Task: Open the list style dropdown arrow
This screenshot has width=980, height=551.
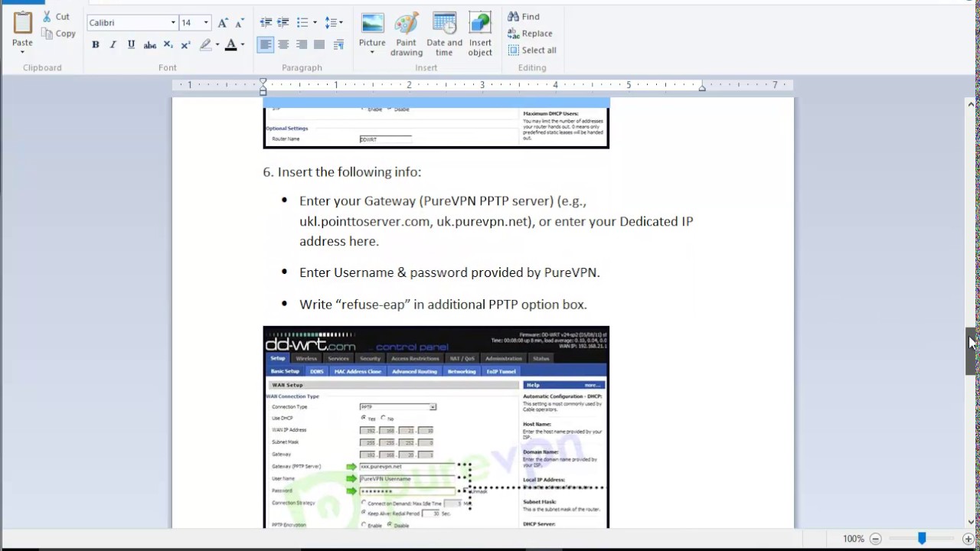Action: point(315,23)
